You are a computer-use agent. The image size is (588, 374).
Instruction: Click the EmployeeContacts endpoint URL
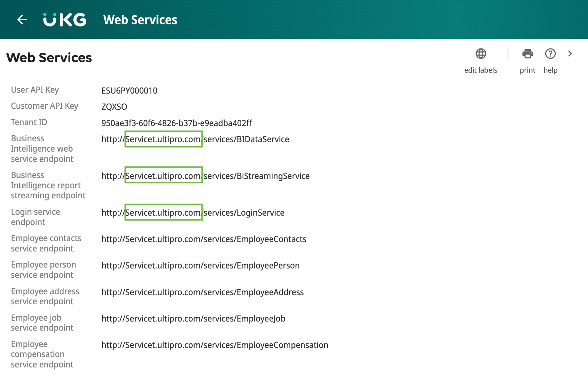pyautogui.click(x=204, y=239)
